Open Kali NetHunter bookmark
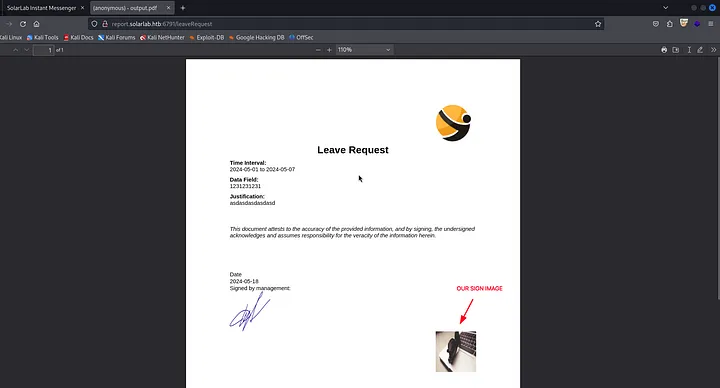 pos(162,38)
